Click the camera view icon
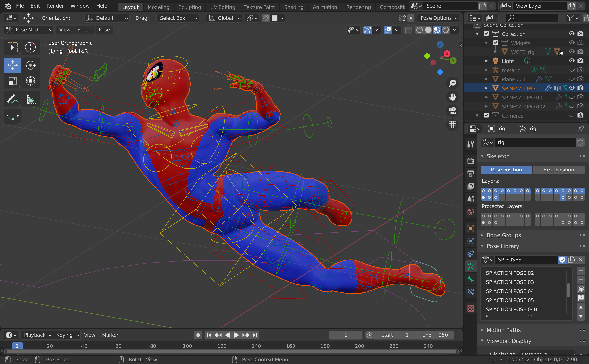The height and width of the screenshot is (364, 589). (452, 111)
